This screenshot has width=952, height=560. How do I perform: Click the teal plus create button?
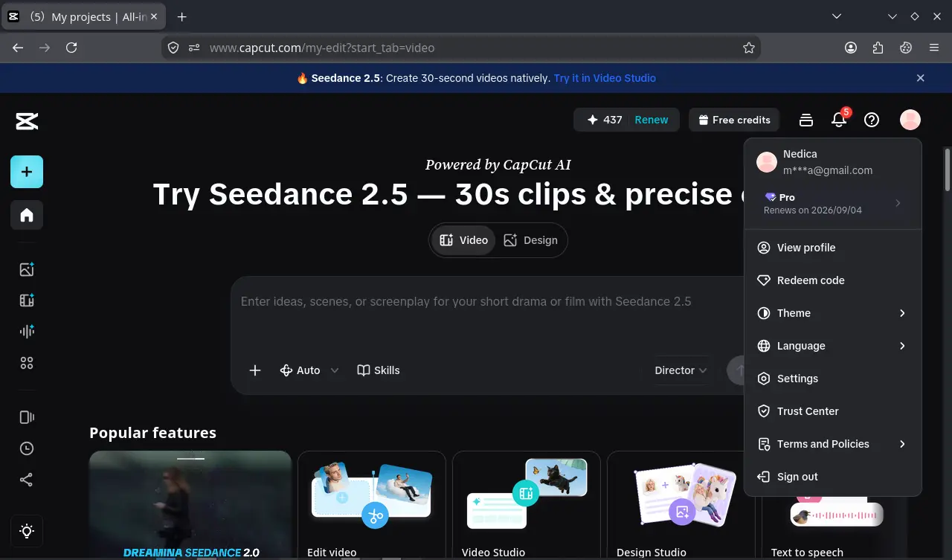(27, 172)
